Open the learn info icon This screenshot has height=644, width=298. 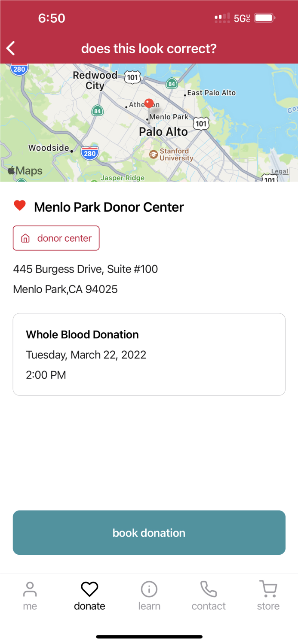tap(149, 589)
